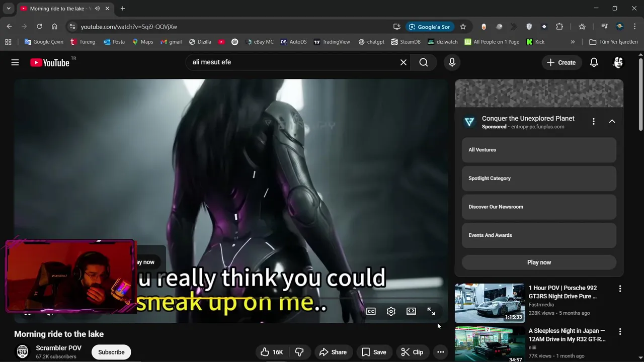The width and height of the screenshot is (644, 362).
Task: Like the video with 16K likes
Action: coord(271,352)
